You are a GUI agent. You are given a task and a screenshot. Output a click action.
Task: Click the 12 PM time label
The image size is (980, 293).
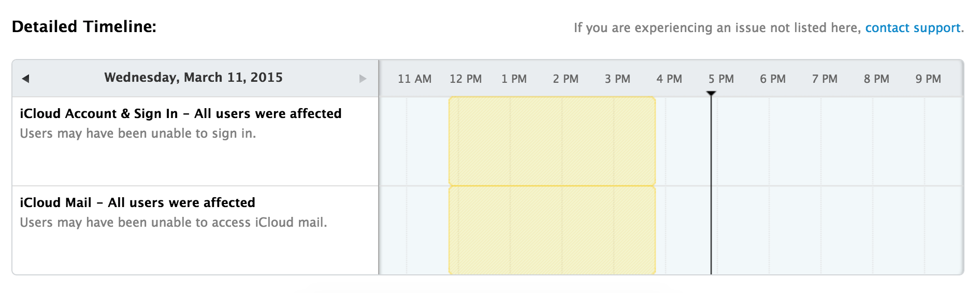(x=466, y=79)
